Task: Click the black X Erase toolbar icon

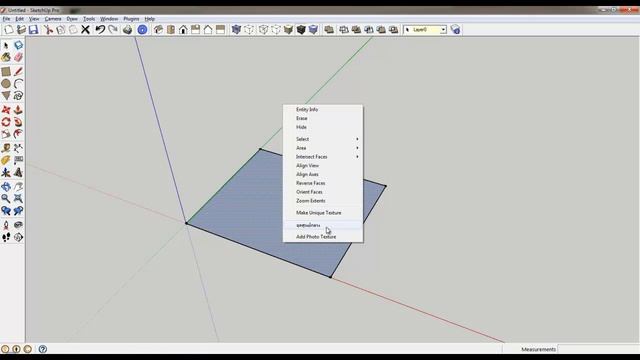Action: pyautogui.click(x=85, y=29)
